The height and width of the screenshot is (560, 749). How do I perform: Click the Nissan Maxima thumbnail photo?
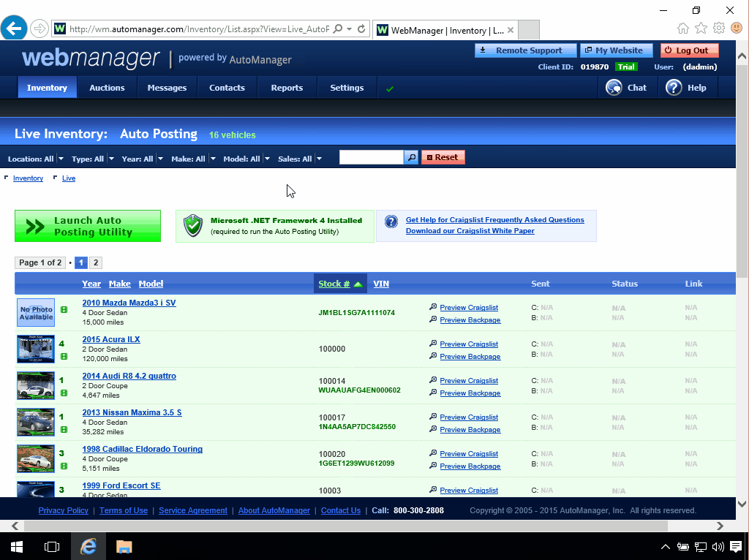pos(36,422)
